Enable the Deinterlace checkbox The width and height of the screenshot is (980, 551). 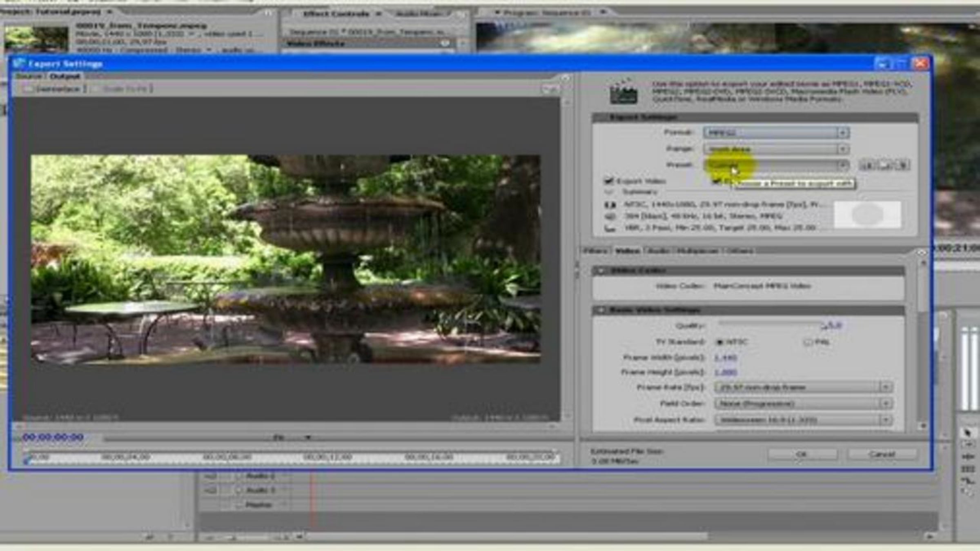click(28, 89)
